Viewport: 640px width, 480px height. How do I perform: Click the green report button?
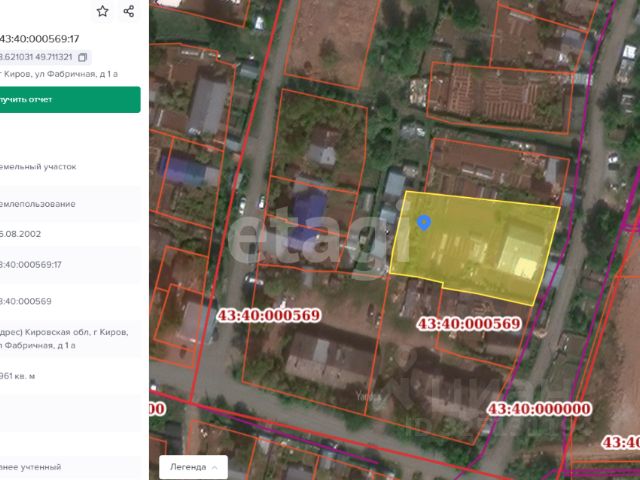tap(70, 100)
